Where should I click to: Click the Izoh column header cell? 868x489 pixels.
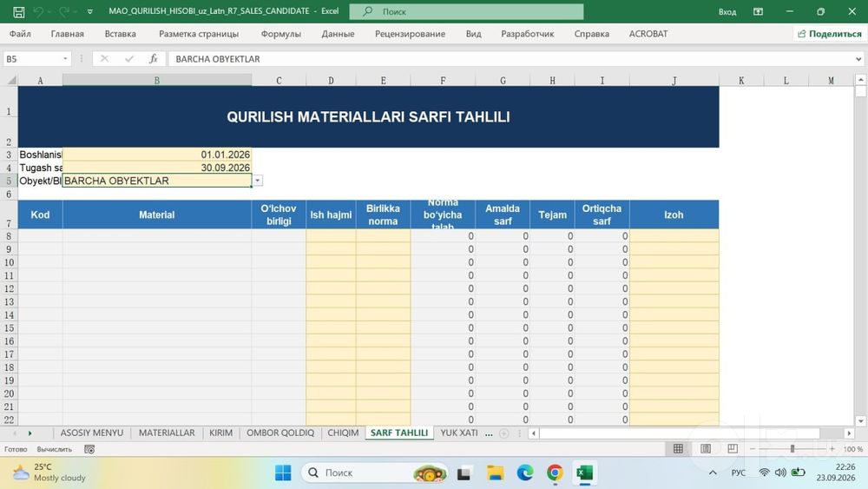point(674,215)
